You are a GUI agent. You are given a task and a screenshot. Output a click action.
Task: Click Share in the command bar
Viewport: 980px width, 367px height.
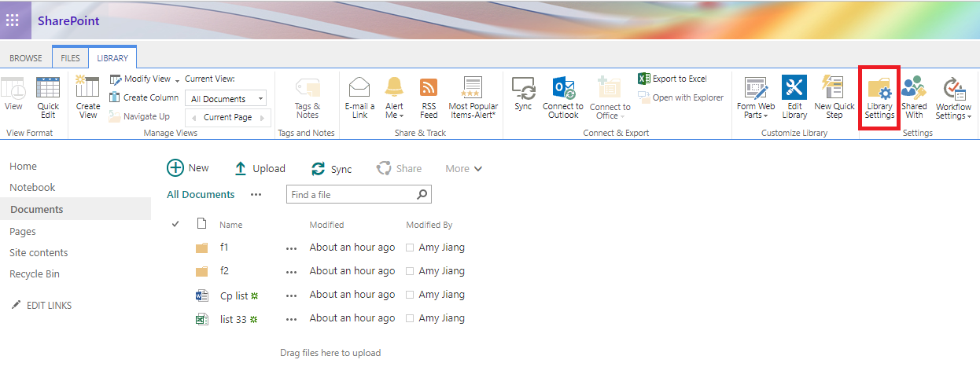pos(399,168)
